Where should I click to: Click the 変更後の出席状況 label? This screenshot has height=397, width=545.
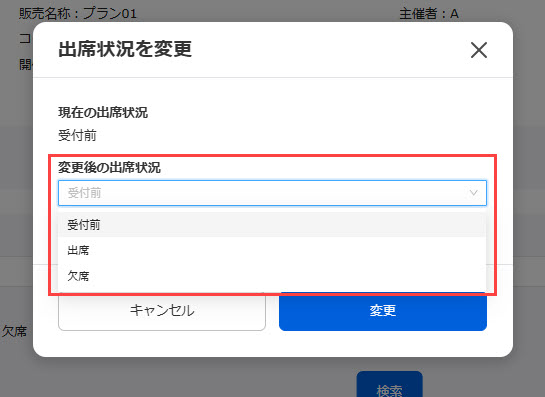click(x=109, y=168)
